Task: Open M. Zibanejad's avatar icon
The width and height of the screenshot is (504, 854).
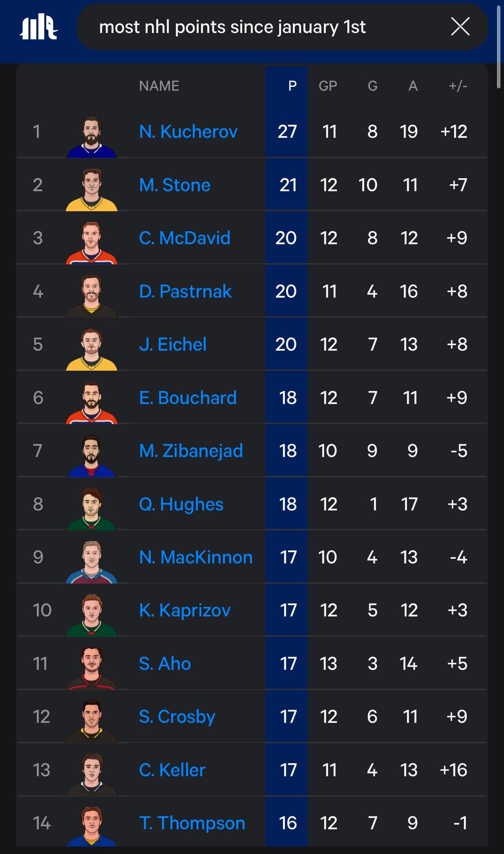Action: coord(91,455)
